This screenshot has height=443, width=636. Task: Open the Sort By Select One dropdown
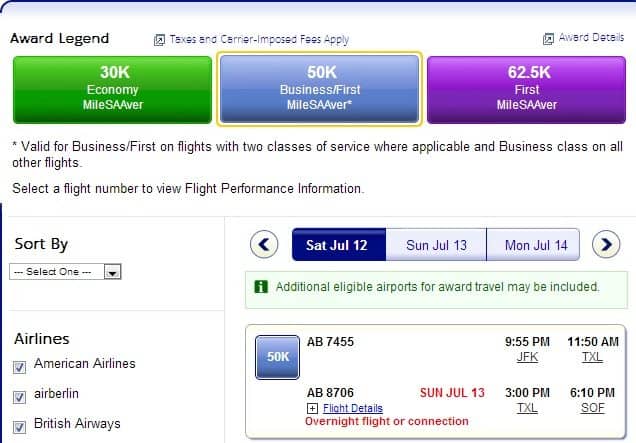[65, 272]
